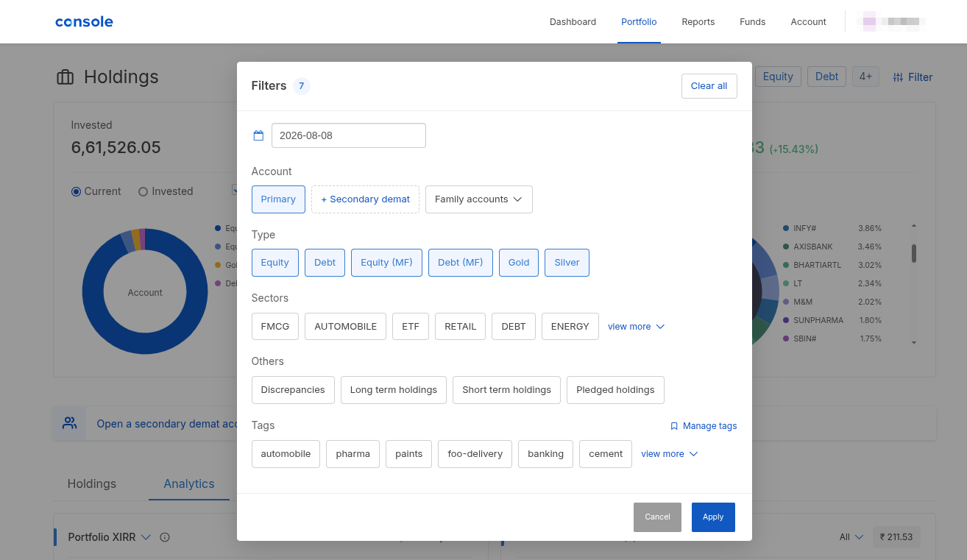
Task: Click the stock legend scrollbar thumb
Action: pos(914,253)
